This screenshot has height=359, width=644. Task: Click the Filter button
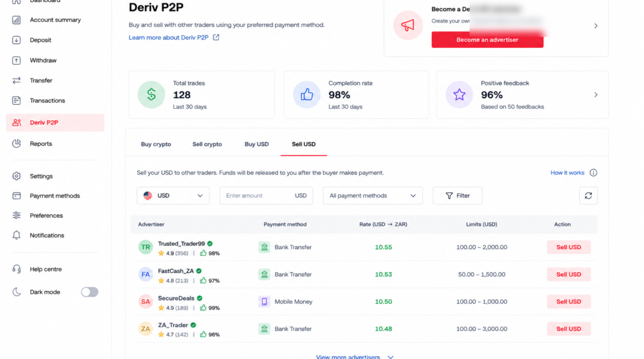point(458,196)
